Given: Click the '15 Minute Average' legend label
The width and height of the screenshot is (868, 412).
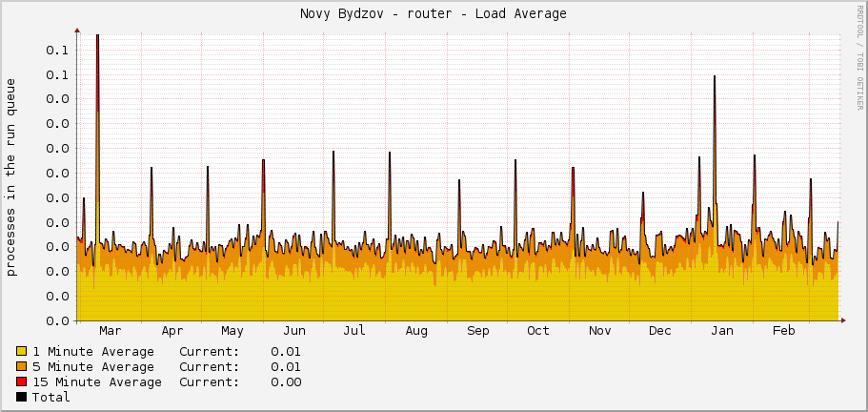Looking at the screenshot, I should click(x=97, y=382).
